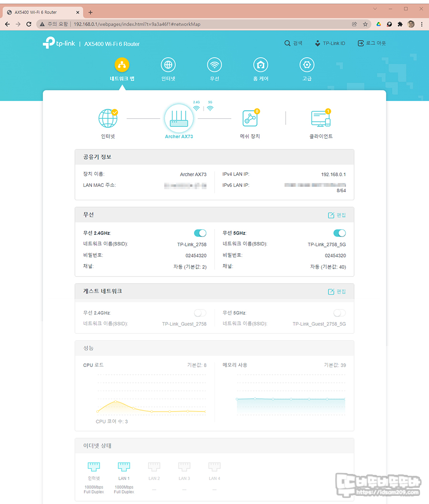Toggle 무선 2.4GHz wireless switch

tap(200, 233)
